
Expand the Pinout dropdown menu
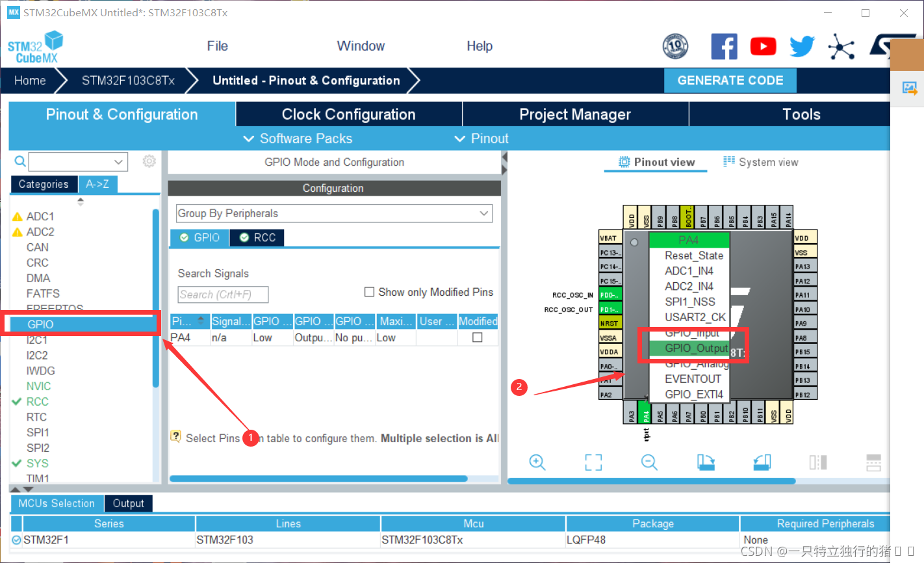(481, 138)
